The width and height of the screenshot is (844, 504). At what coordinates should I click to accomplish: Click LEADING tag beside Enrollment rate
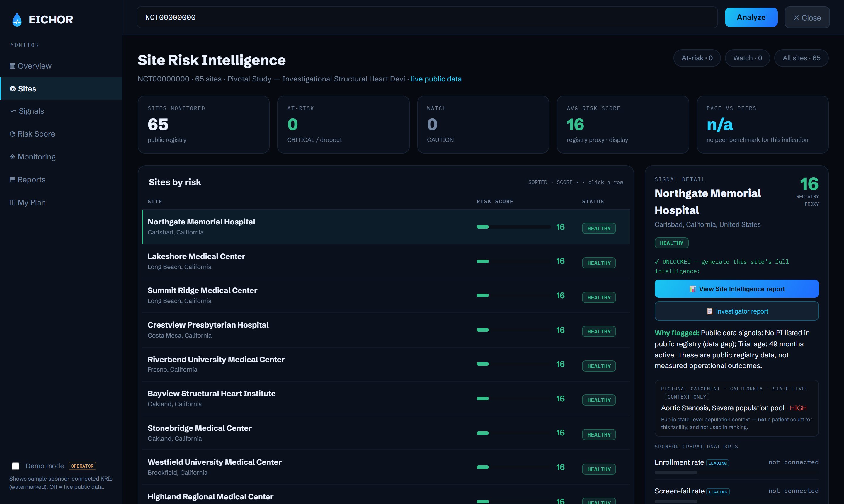click(x=717, y=463)
